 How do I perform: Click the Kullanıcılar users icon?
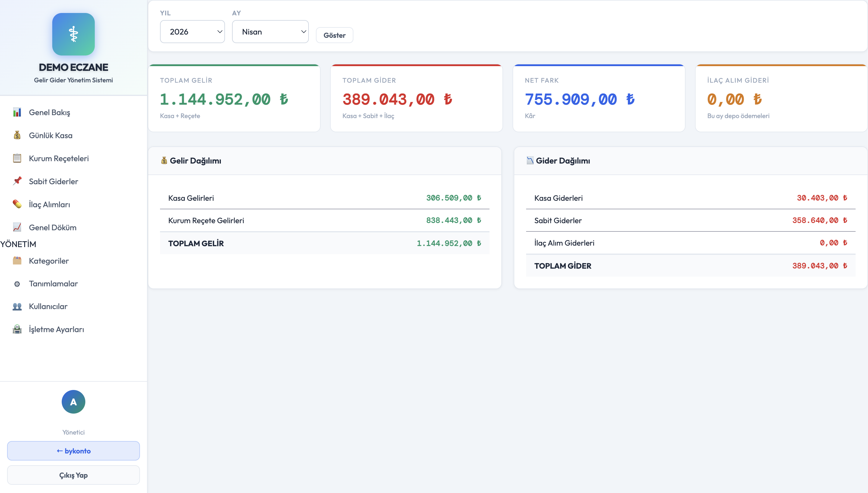pos(17,306)
